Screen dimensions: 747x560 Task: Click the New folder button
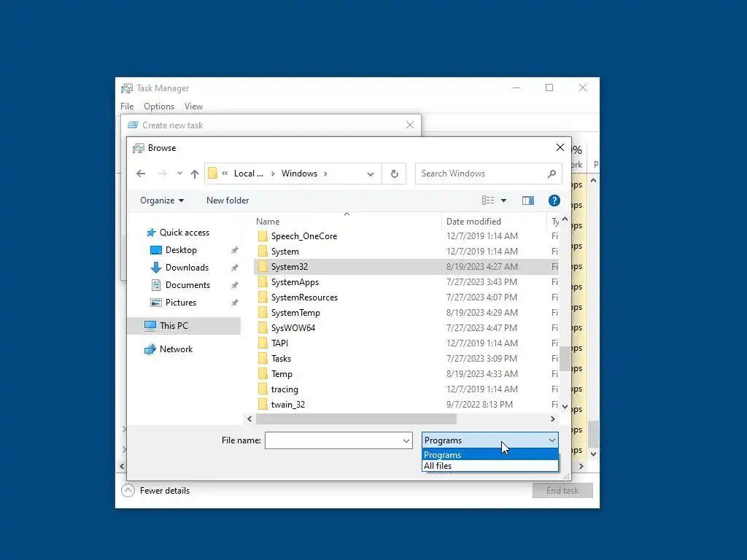pyautogui.click(x=228, y=201)
